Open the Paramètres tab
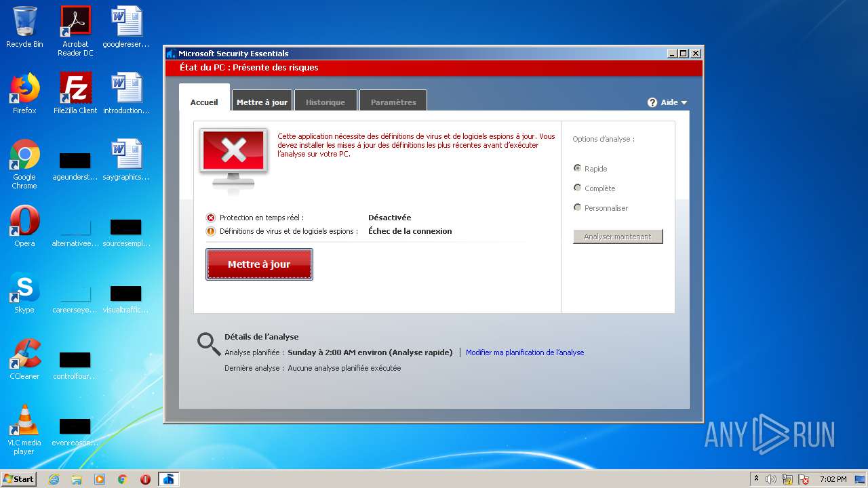 (393, 100)
